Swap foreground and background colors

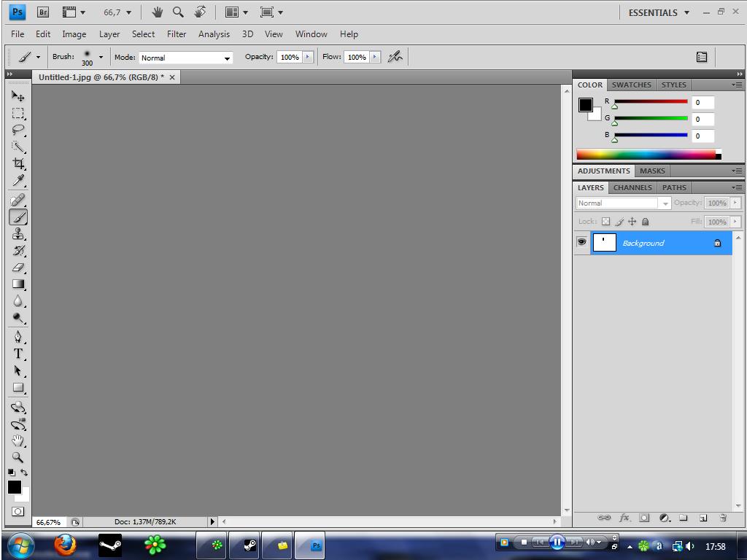pos(24,472)
